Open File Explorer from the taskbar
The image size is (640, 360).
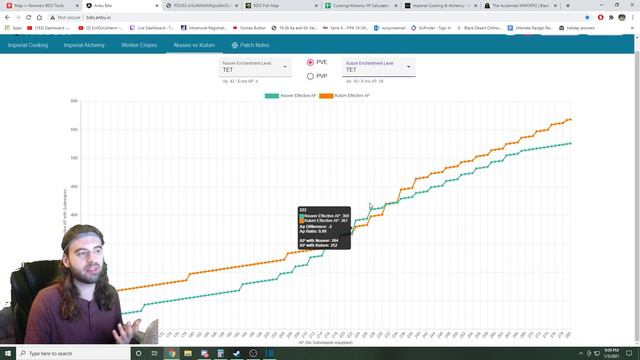(x=188, y=353)
